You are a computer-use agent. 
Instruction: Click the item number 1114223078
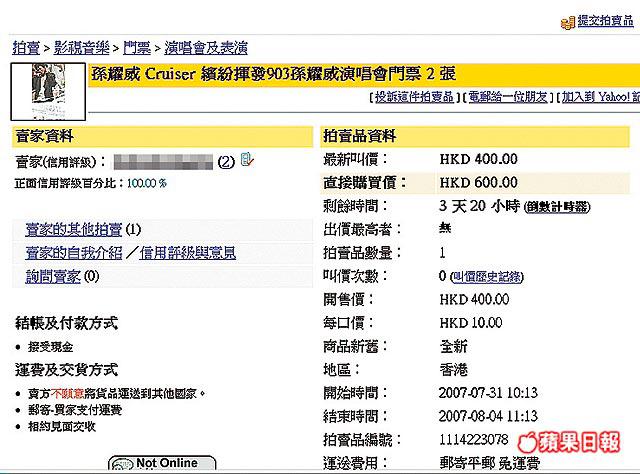[473, 440]
